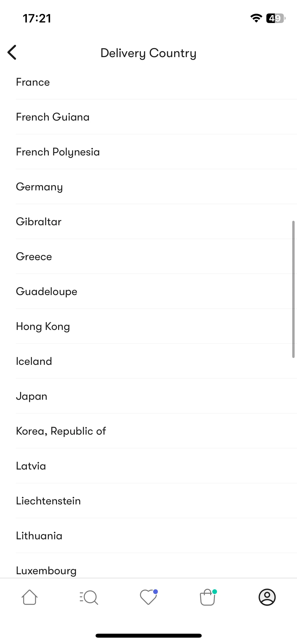This screenshot has width=297, height=644.
Task: Tap the back arrow icon
Action: [12, 52]
